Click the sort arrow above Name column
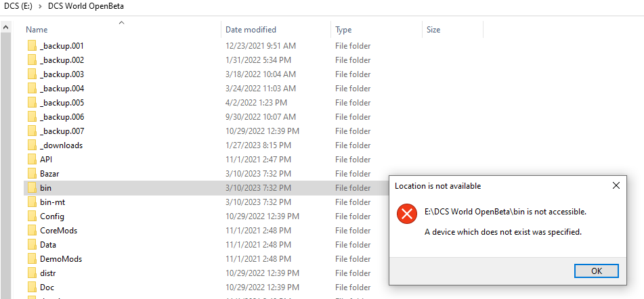The width and height of the screenshot is (644, 299). 122,22
